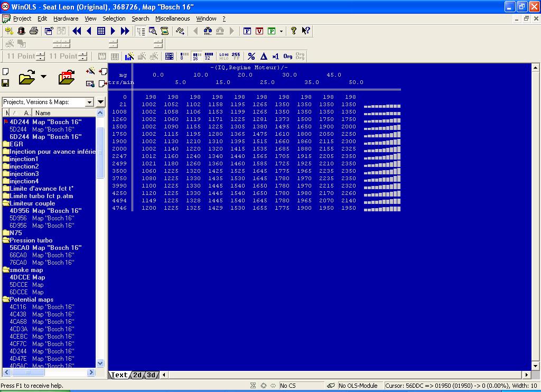Open the Projects, Versions & Maps combo box
Viewport: 541px width, 392px height.
pos(48,102)
